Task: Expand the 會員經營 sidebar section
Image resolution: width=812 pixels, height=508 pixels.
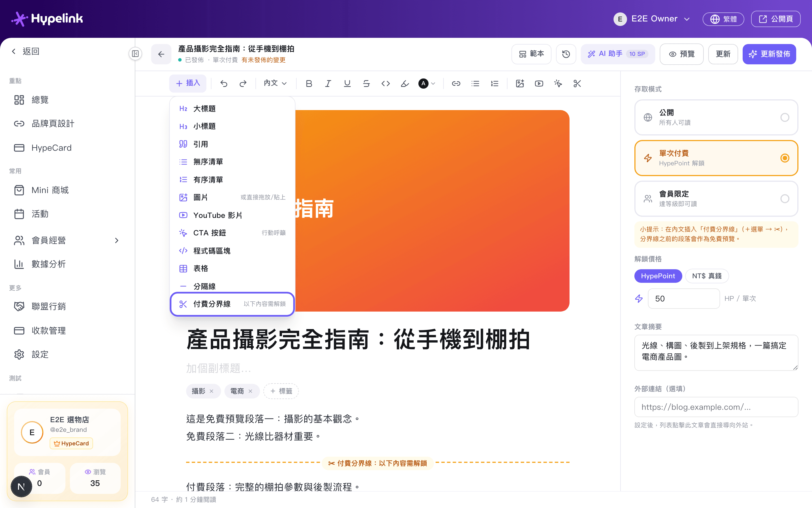Action: coord(67,240)
